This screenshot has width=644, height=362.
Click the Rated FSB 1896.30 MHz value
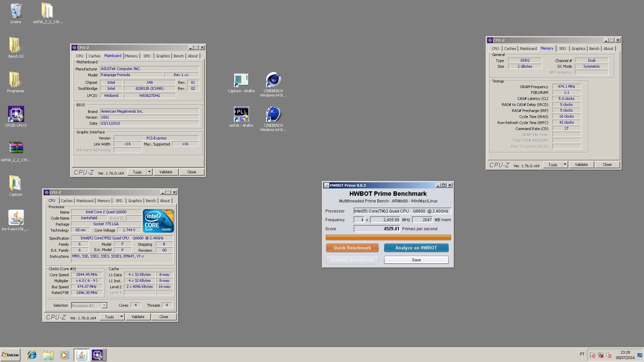click(x=87, y=293)
